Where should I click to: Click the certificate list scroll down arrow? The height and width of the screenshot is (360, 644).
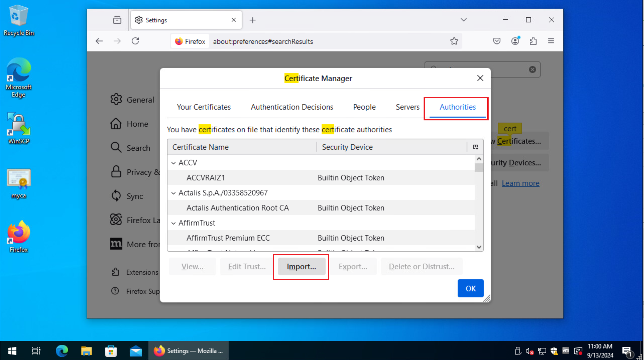(x=479, y=247)
